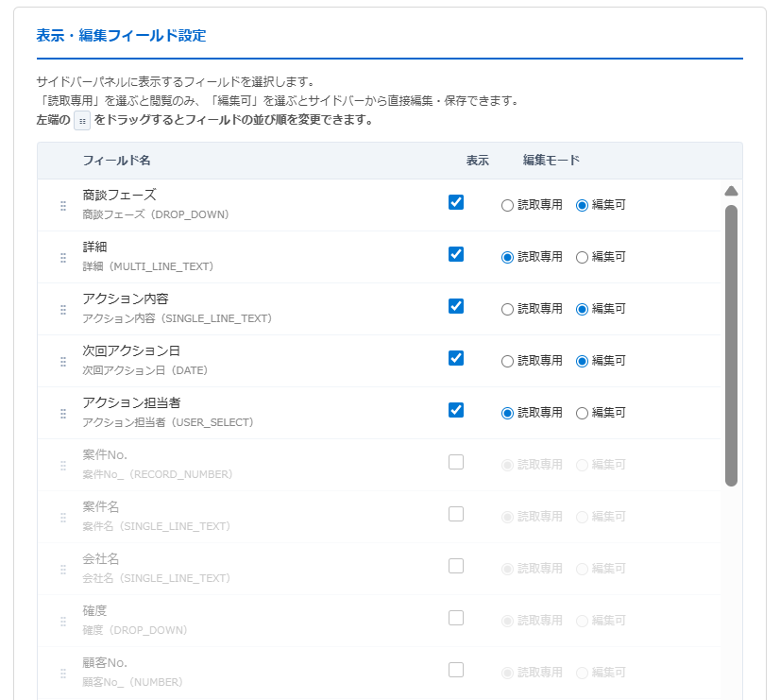Click drag handle for 詳細 row
The width and height of the screenshot is (780, 700).
pyautogui.click(x=63, y=258)
